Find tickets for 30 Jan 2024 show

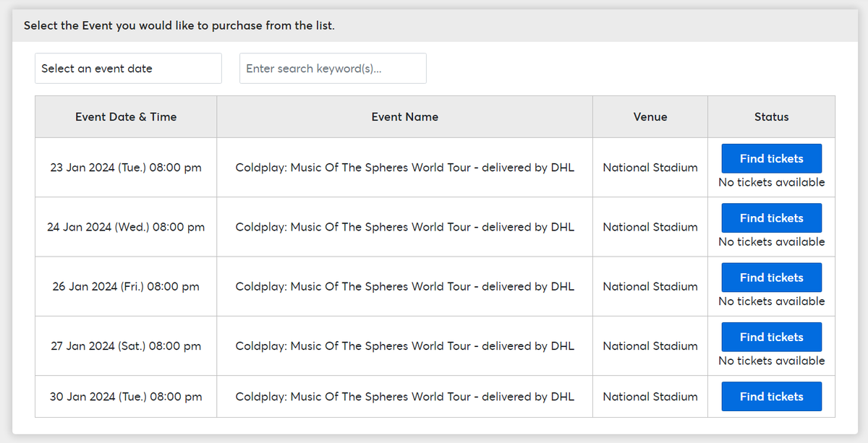click(x=771, y=396)
